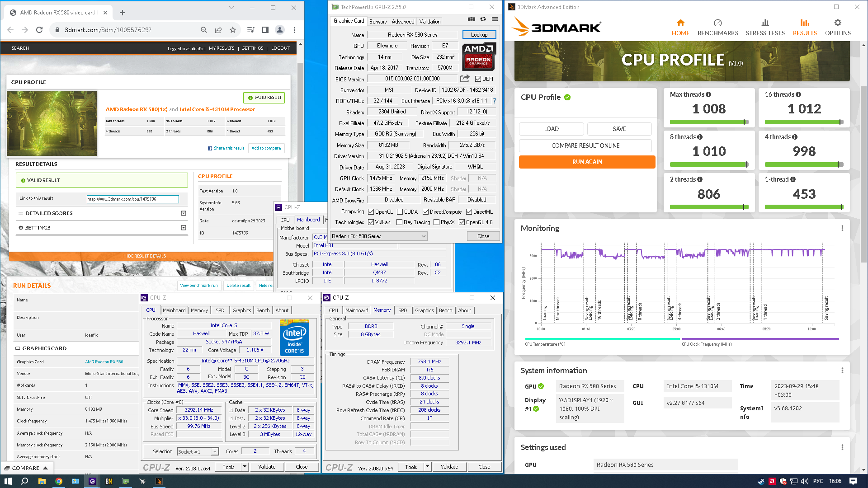The width and height of the screenshot is (868, 488).
Task: Open Bench tab in CPU-Z CPU window
Action: pyautogui.click(x=263, y=310)
